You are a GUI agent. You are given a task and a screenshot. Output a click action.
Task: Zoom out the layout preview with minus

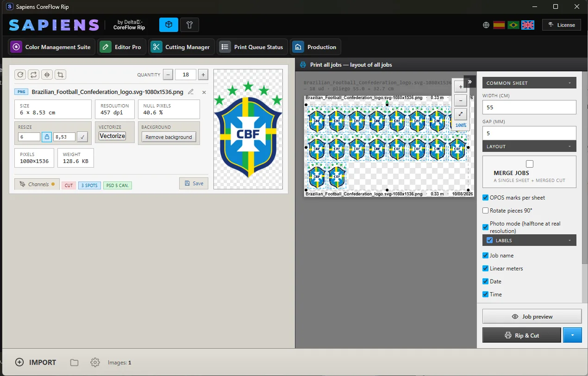coord(460,100)
